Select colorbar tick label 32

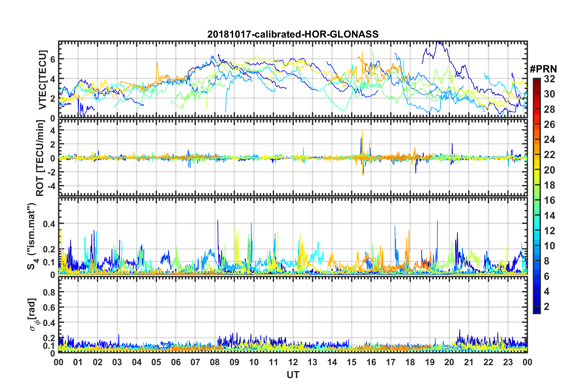pyautogui.click(x=549, y=79)
